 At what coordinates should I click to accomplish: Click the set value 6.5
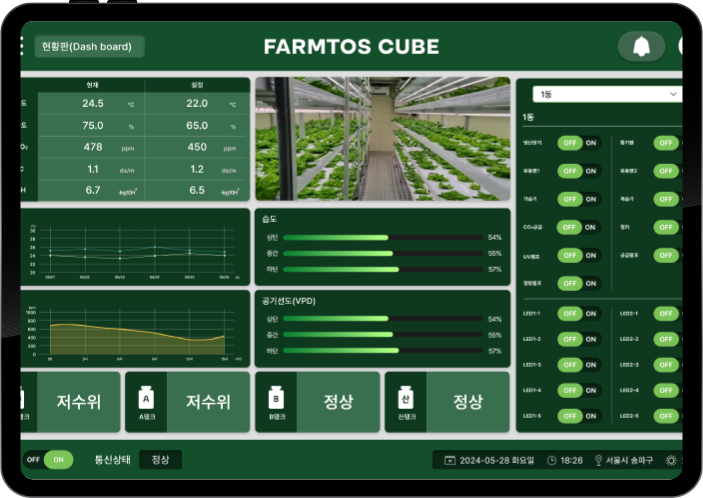(197, 190)
